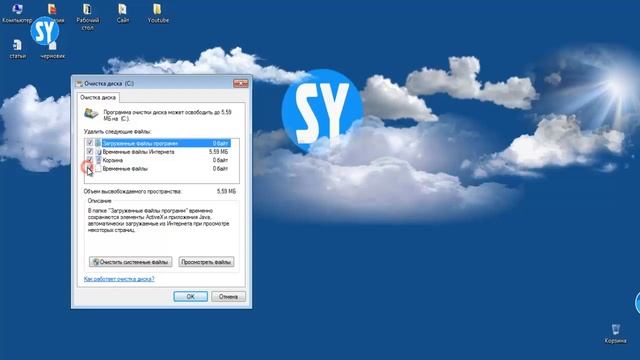This screenshot has width=640, height=360.
Task: Open the черновик file on desktop
Action: (x=52, y=51)
